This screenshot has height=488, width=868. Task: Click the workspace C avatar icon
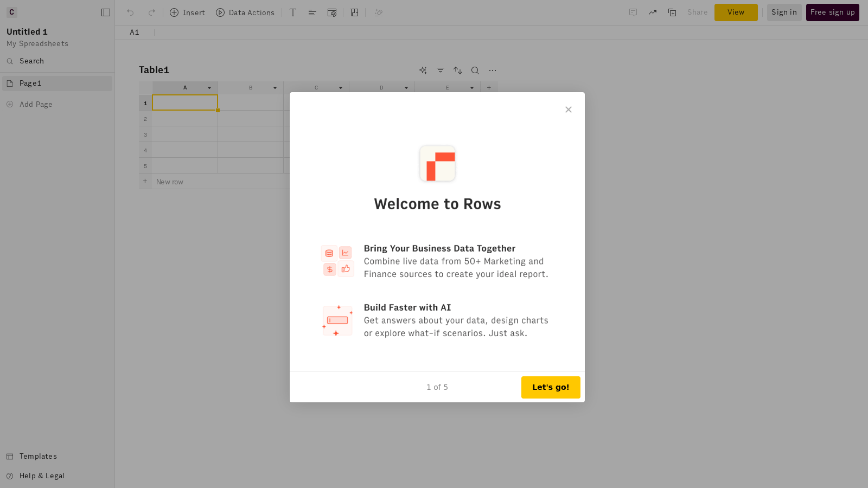12,12
